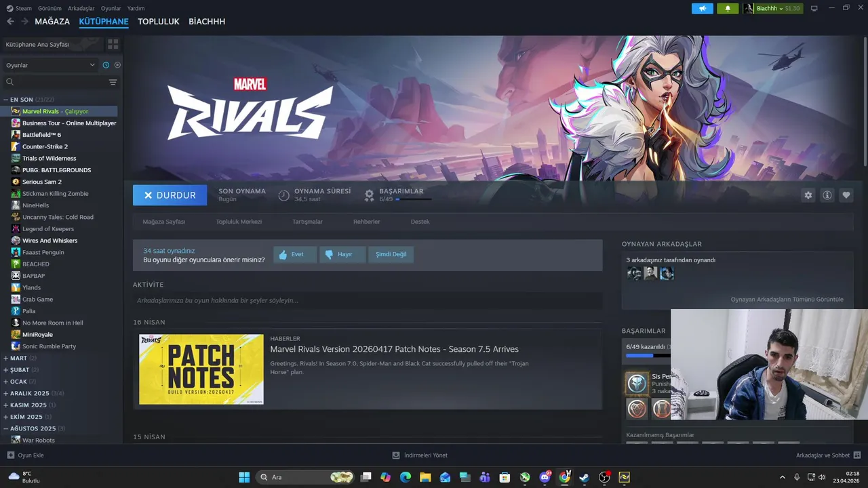Viewport: 868px width, 488px height.
Task: Click Oyun Ekle add game button
Action: coord(26,455)
